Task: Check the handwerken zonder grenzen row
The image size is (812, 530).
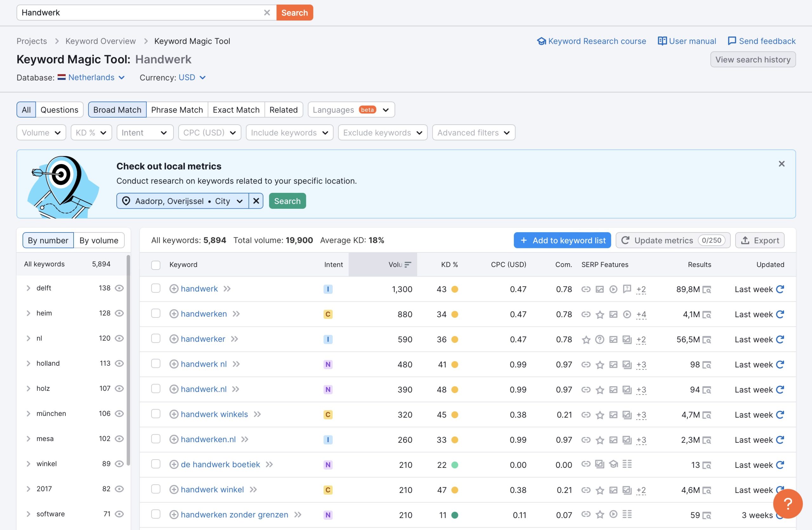Action: 155,514
